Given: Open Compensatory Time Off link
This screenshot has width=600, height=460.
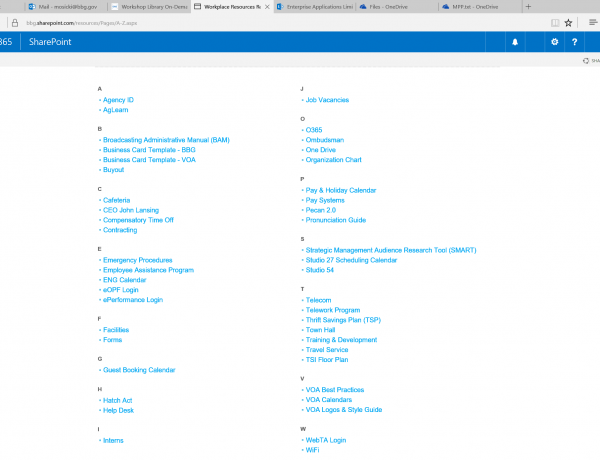Looking at the screenshot, I should [138, 220].
